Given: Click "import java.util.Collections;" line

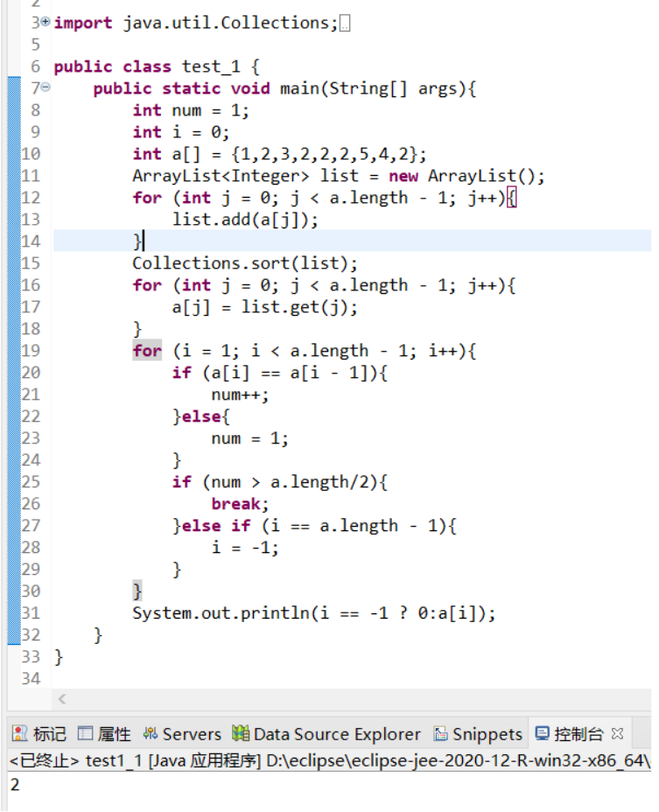Looking at the screenshot, I should 196,24.
